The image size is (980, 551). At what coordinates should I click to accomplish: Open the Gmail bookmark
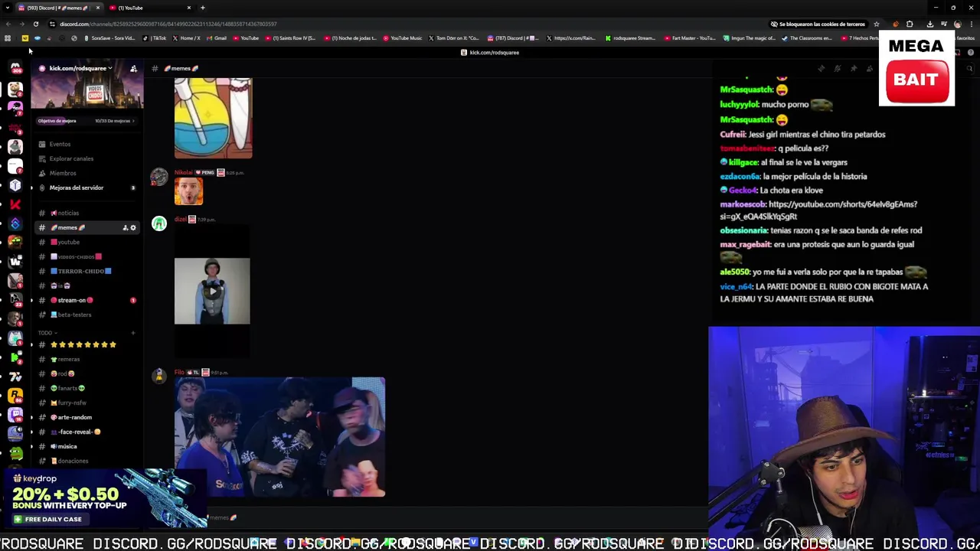click(217, 38)
